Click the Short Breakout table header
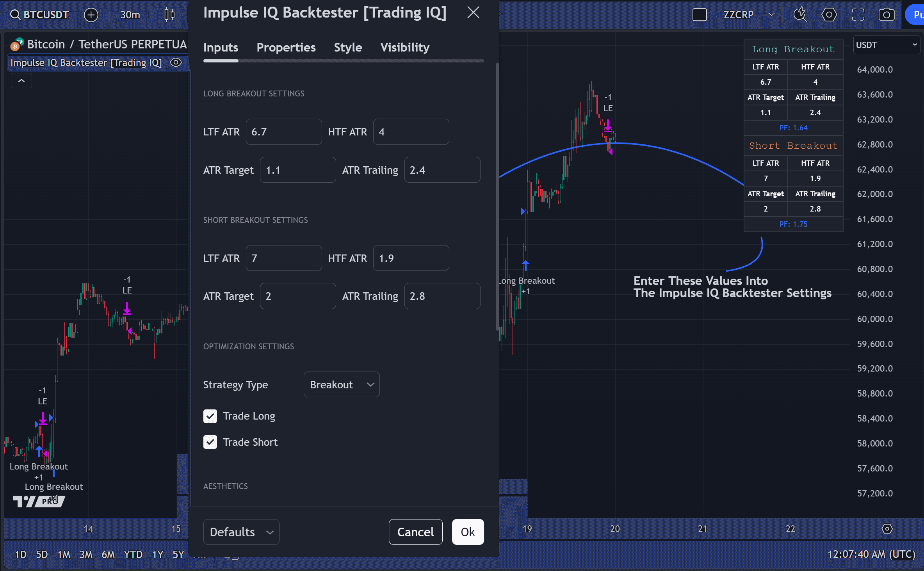Viewport: 924px width, 571px height. pyautogui.click(x=793, y=146)
